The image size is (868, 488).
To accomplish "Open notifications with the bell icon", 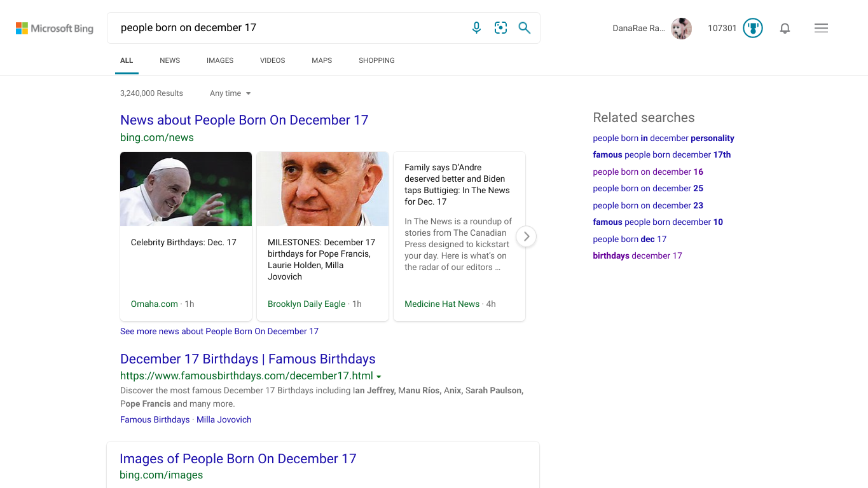I will click(785, 28).
